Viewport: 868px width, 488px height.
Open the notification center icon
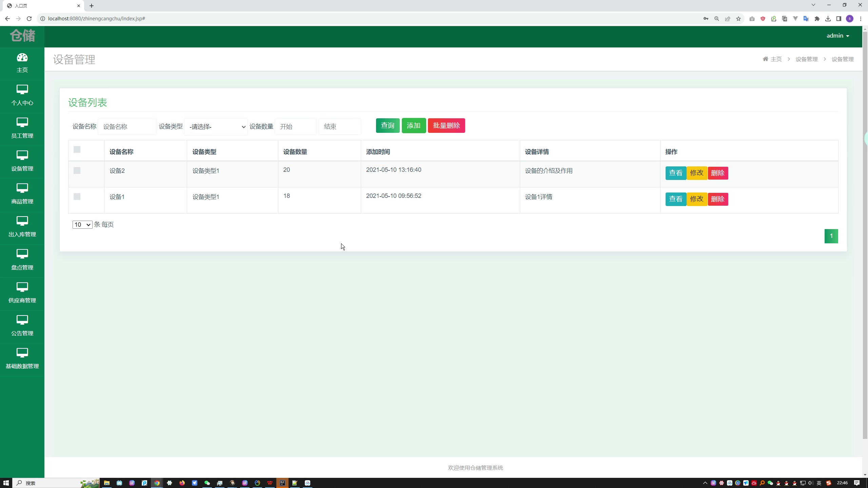[x=857, y=483]
